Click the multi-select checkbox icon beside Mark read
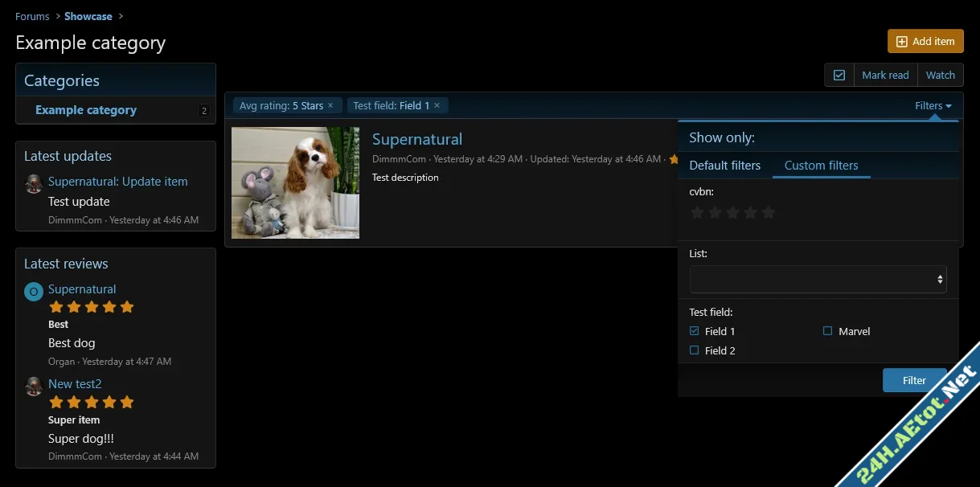The width and height of the screenshot is (980, 487). pos(839,74)
